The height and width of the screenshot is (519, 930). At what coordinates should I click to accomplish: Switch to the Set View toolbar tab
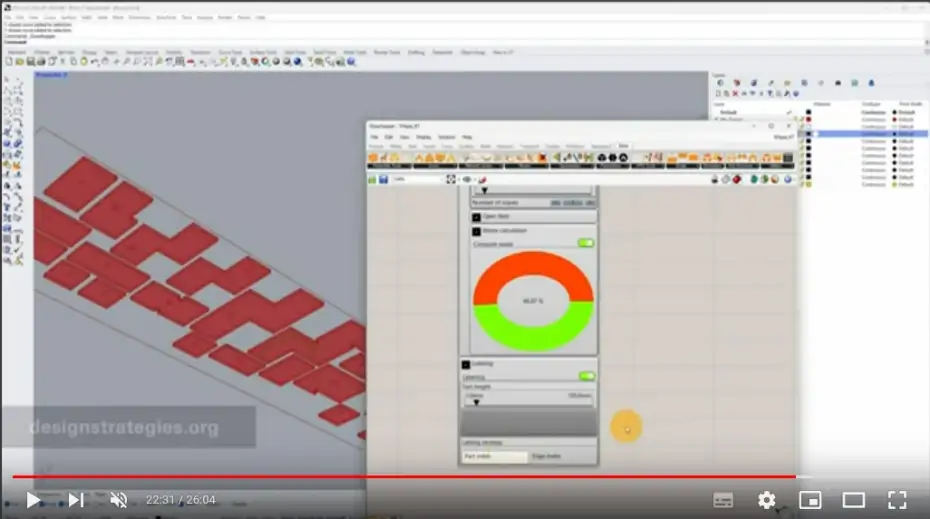pos(66,52)
